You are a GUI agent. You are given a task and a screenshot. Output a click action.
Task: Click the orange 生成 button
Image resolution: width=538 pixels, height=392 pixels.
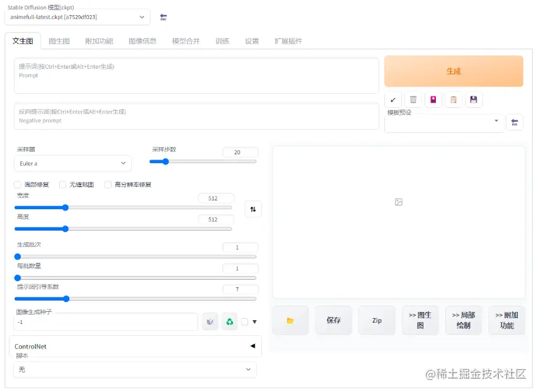click(454, 71)
